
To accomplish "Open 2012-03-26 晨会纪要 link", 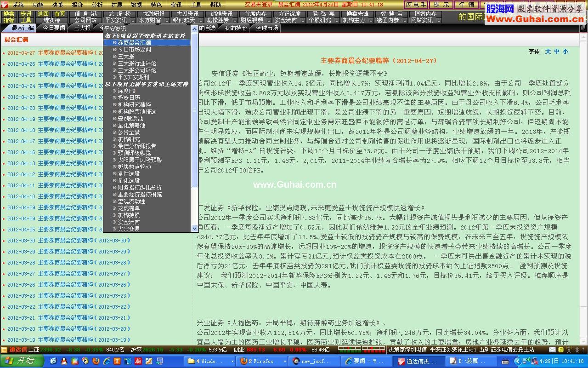I will click(68, 285).
